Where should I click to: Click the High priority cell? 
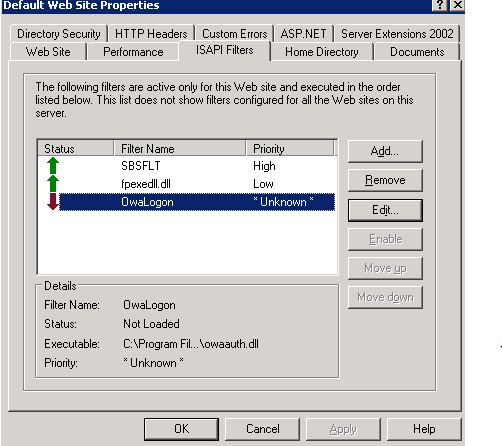coord(264,166)
